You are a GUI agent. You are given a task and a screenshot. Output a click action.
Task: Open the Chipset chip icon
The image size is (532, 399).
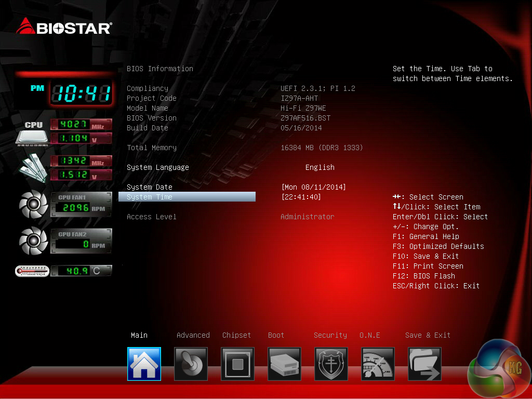[237, 364]
